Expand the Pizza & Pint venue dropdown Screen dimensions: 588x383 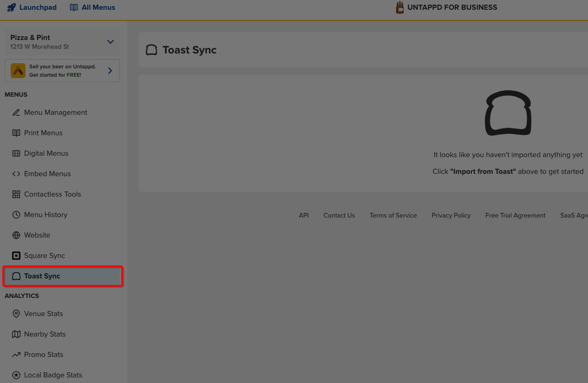point(110,42)
